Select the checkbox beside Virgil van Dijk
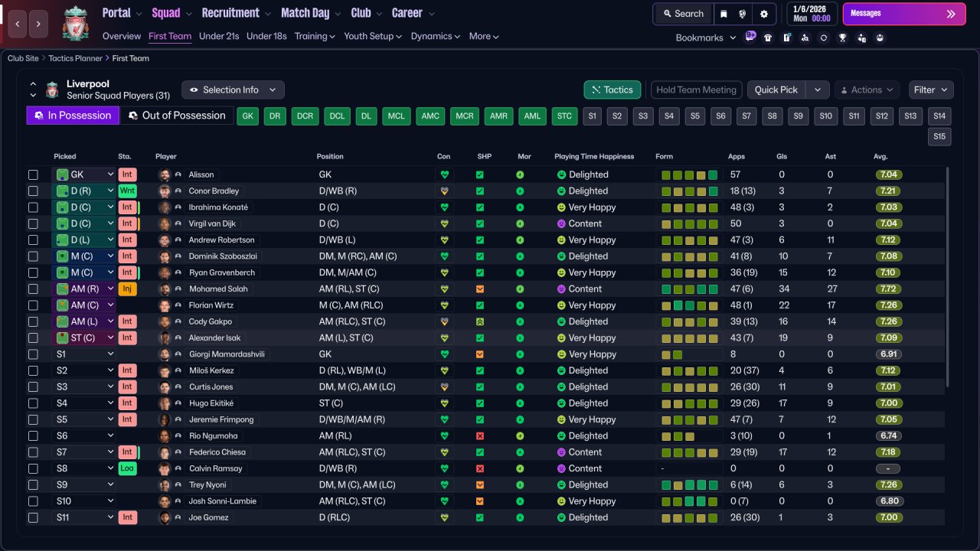980x551 pixels. pyautogui.click(x=33, y=223)
